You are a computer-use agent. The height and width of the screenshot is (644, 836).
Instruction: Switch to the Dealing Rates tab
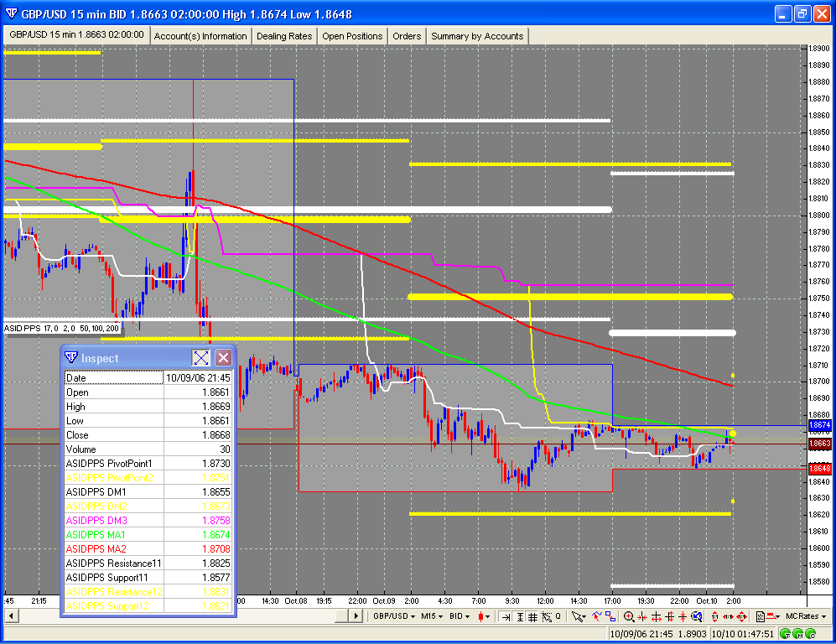284,36
